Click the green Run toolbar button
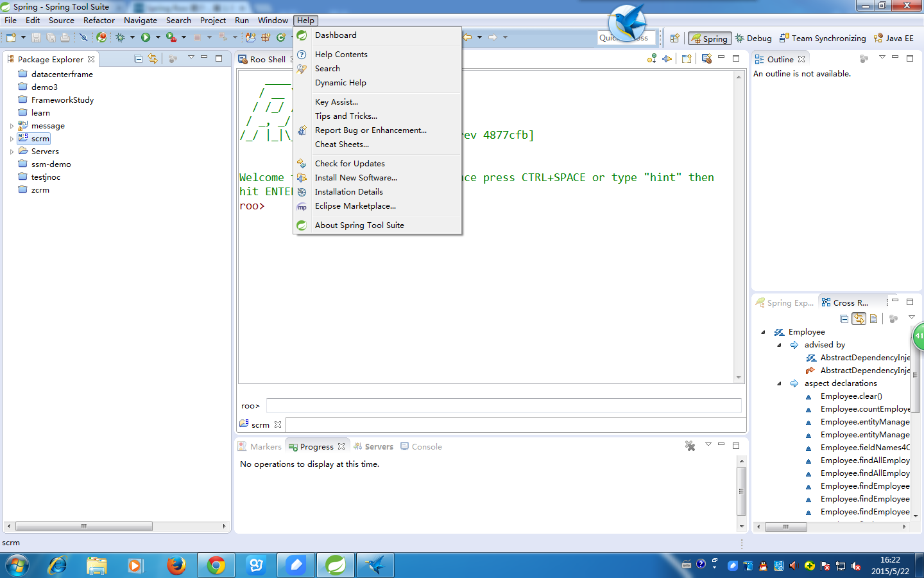This screenshot has width=924, height=578. [x=146, y=37]
